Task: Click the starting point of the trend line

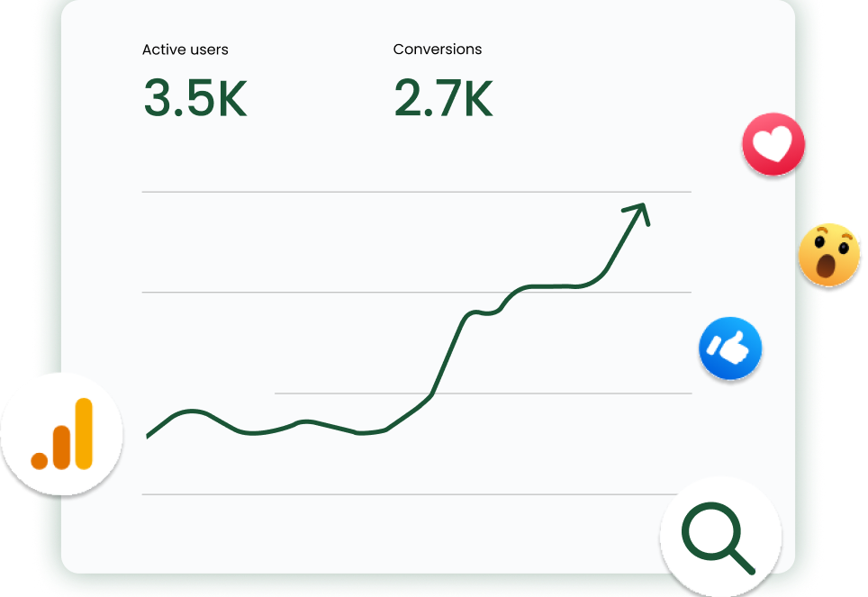Action: coord(148,436)
